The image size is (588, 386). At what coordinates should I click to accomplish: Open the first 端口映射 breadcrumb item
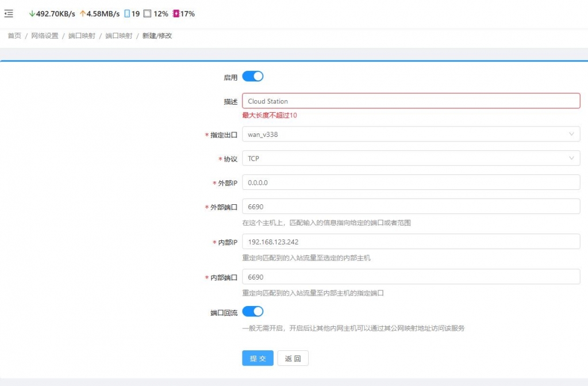point(82,36)
